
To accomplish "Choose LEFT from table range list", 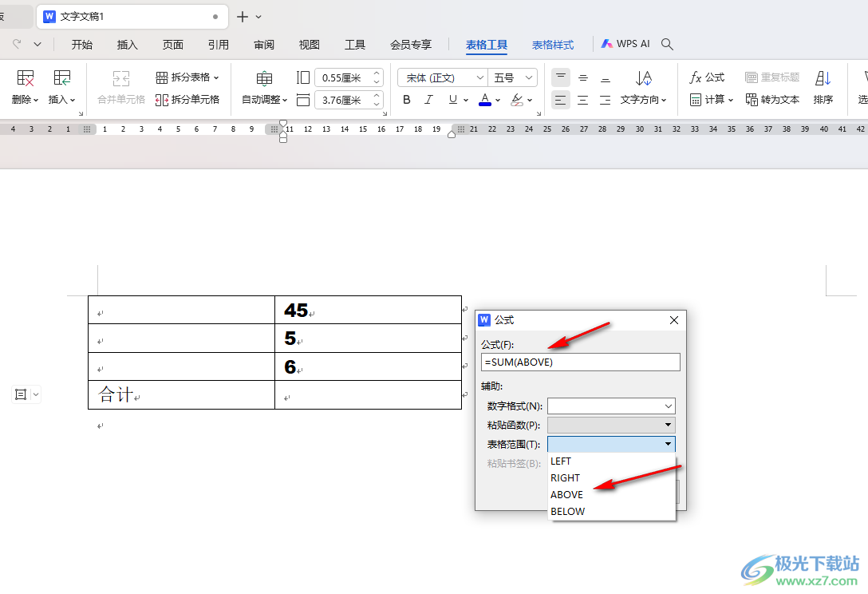I will click(612, 461).
